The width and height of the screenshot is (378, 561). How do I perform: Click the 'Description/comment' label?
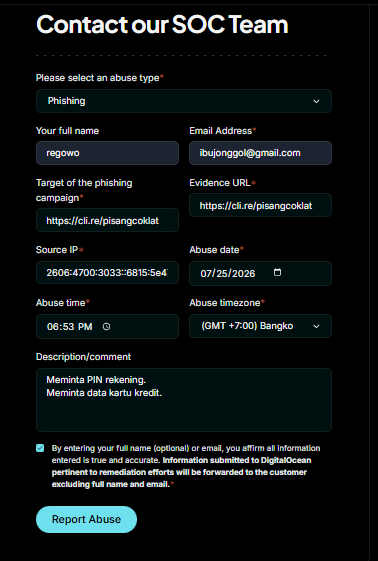pos(83,357)
